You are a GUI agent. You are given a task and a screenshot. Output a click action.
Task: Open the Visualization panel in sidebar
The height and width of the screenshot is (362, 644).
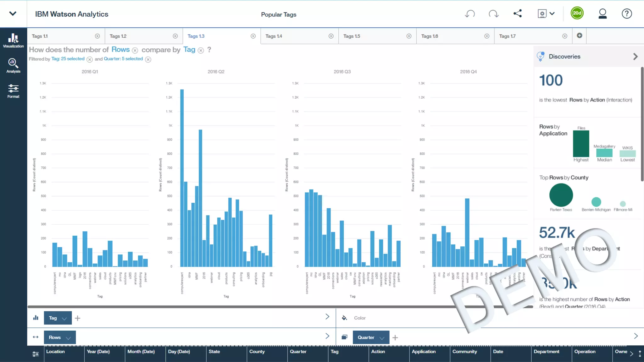13,40
